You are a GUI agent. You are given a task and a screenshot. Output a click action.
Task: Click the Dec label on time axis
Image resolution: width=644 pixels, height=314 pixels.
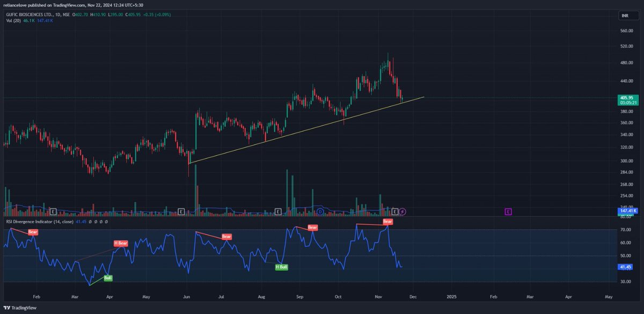point(413,296)
